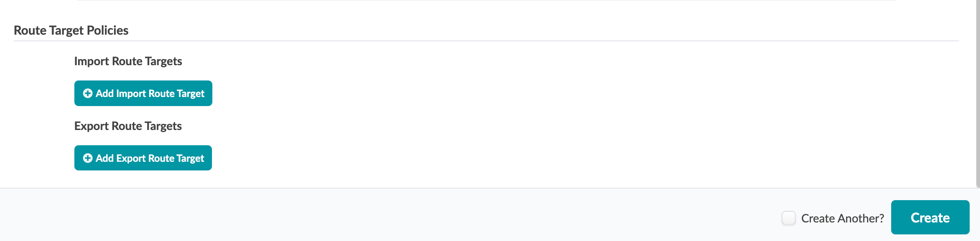The image size is (980, 241).
Task: Enable the Create Another? checkbox
Action: pyautogui.click(x=788, y=218)
